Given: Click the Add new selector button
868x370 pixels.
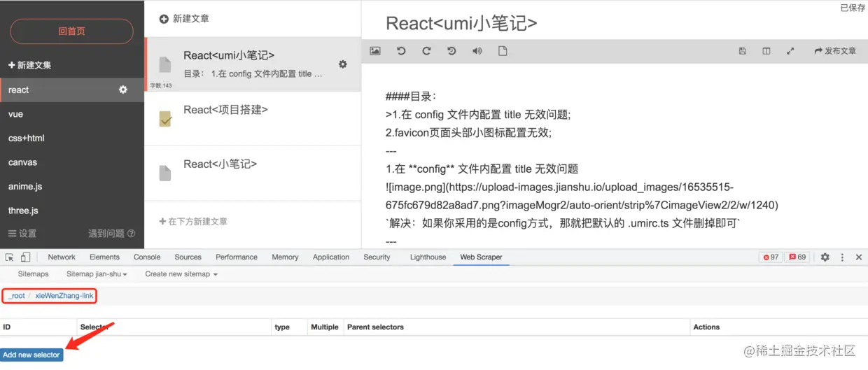Looking at the screenshot, I should click(x=31, y=355).
